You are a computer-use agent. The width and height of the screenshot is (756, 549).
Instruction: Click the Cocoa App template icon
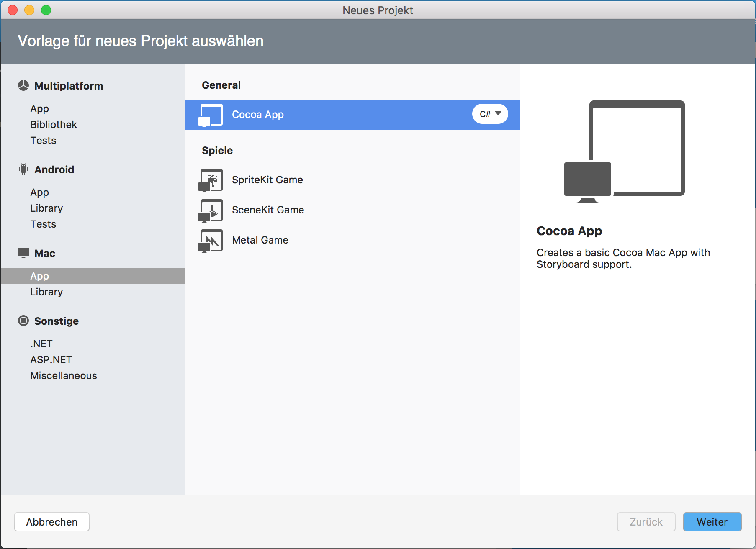[x=211, y=115]
